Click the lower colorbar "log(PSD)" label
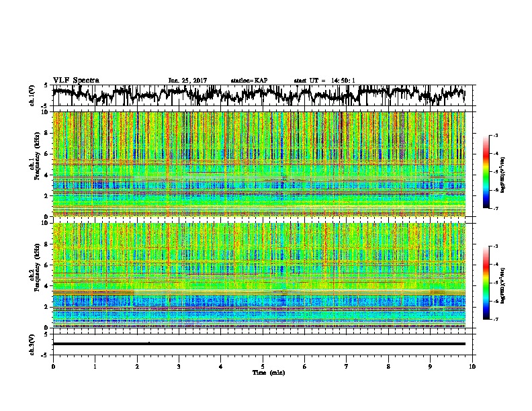532x411 pixels. tap(503, 285)
